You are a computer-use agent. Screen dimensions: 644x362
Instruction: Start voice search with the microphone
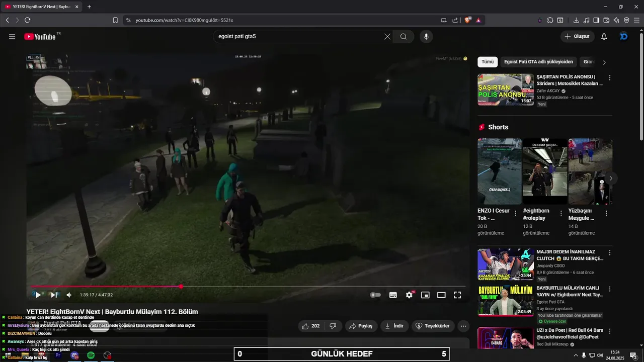coord(426,36)
